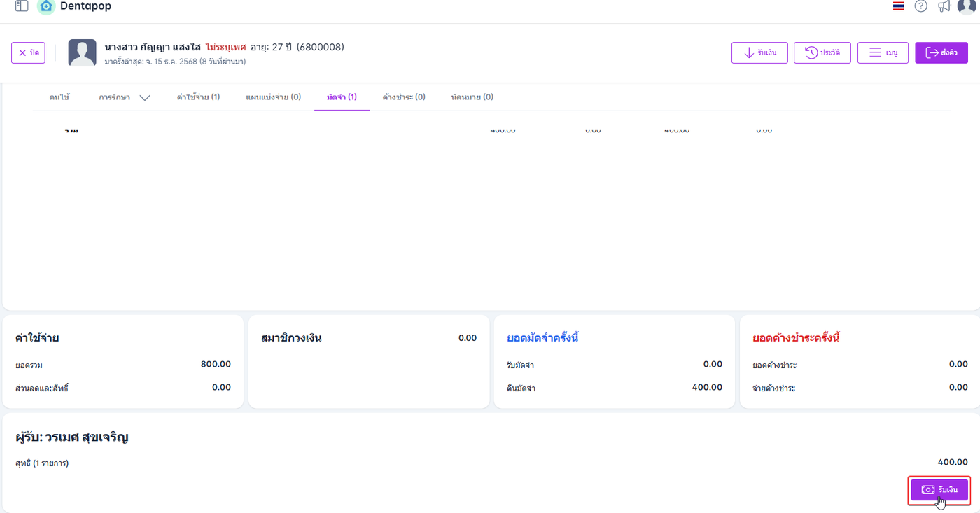The width and height of the screenshot is (980, 513).
Task: Open the help question mark icon
Action: (x=921, y=6)
